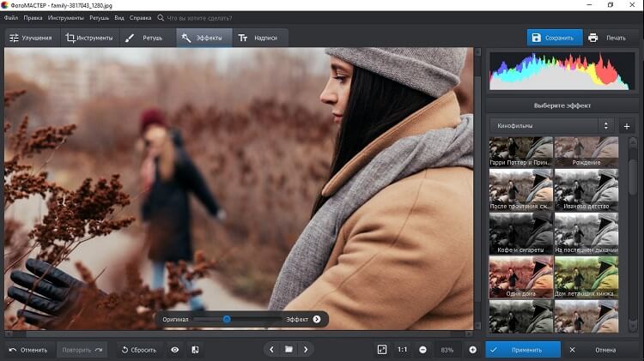Zoom out with minus button
Image resolution: width=644 pixels, height=361 pixels.
point(422,350)
